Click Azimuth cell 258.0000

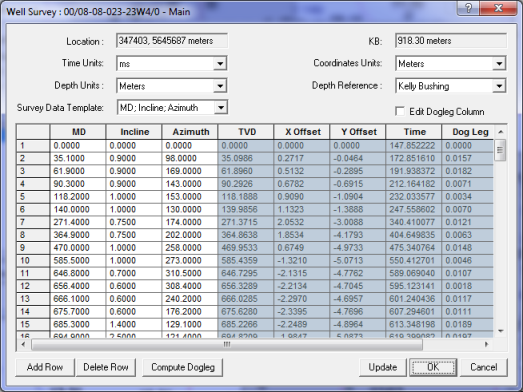(190, 248)
